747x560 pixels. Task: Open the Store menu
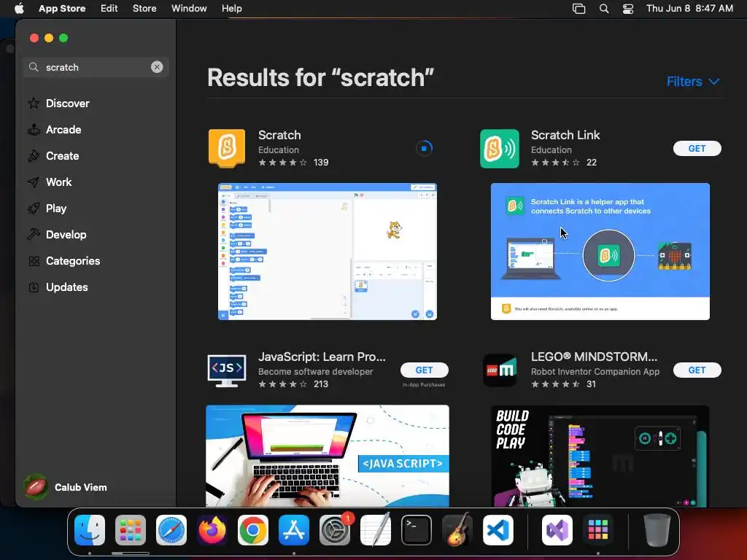144,9
